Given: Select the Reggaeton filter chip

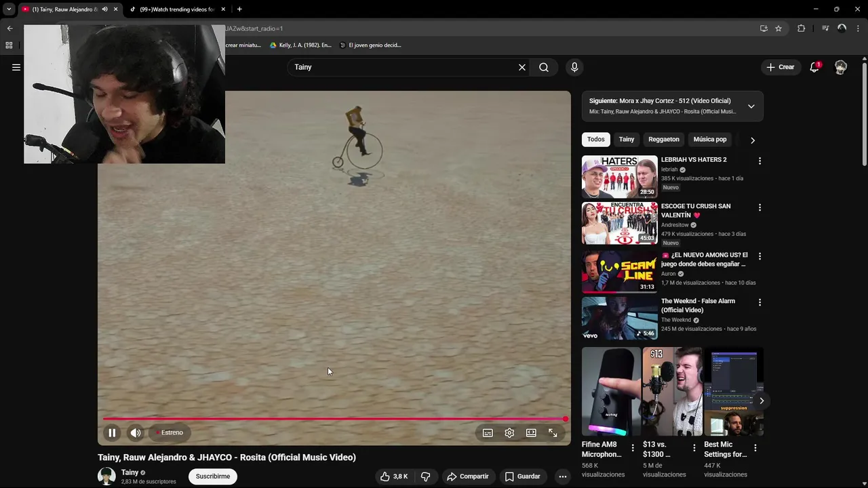Looking at the screenshot, I should point(664,139).
